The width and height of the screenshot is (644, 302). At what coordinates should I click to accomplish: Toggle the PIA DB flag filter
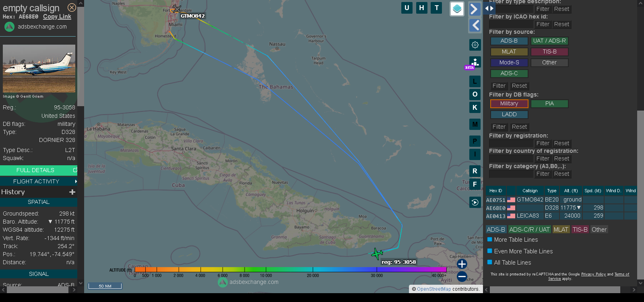(x=549, y=104)
